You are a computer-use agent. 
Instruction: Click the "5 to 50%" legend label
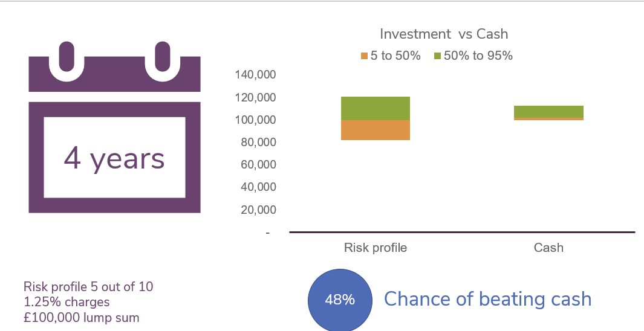pyautogui.click(x=395, y=56)
